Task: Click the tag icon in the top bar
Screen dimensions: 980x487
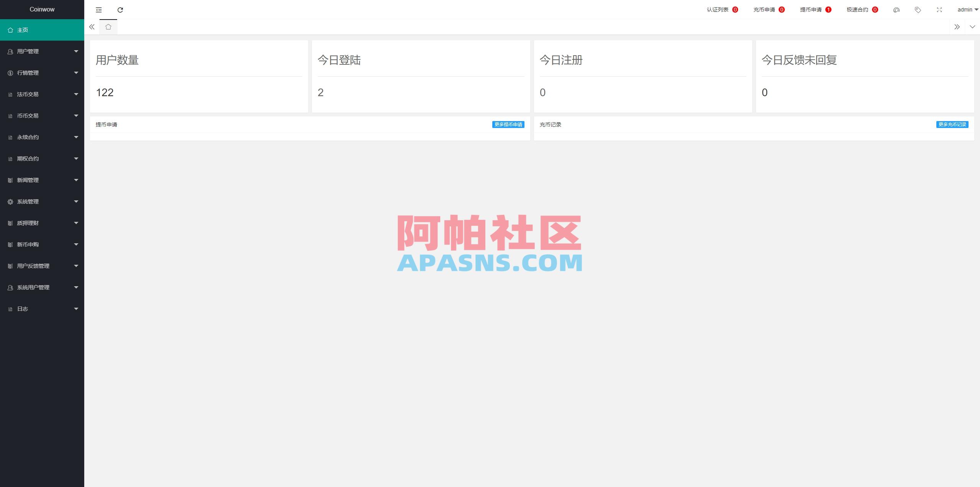Action: tap(918, 10)
